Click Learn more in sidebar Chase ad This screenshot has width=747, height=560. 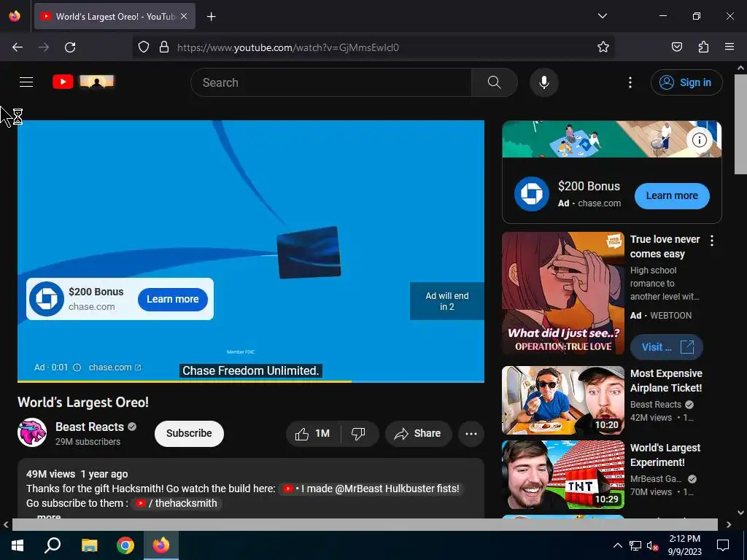point(672,195)
